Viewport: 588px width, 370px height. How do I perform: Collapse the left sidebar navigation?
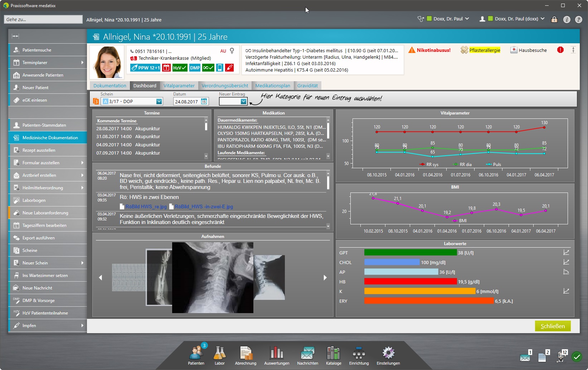pos(15,36)
